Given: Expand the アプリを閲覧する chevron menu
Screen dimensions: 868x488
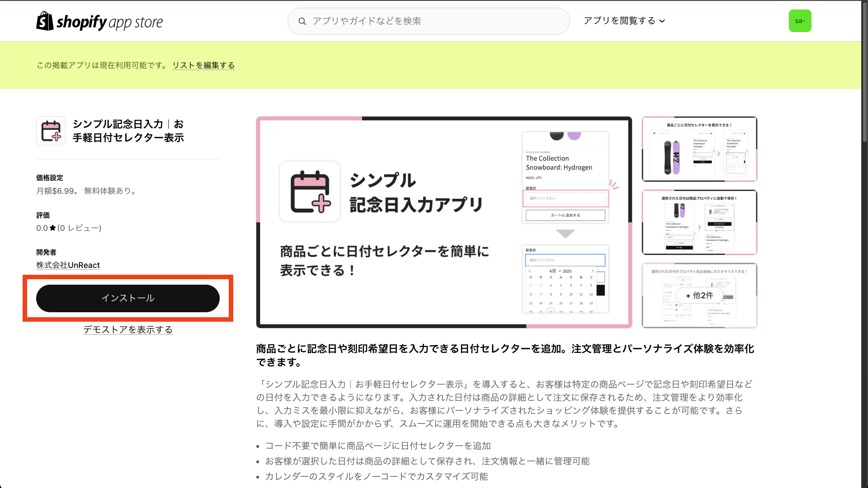Looking at the screenshot, I should click(x=662, y=21).
